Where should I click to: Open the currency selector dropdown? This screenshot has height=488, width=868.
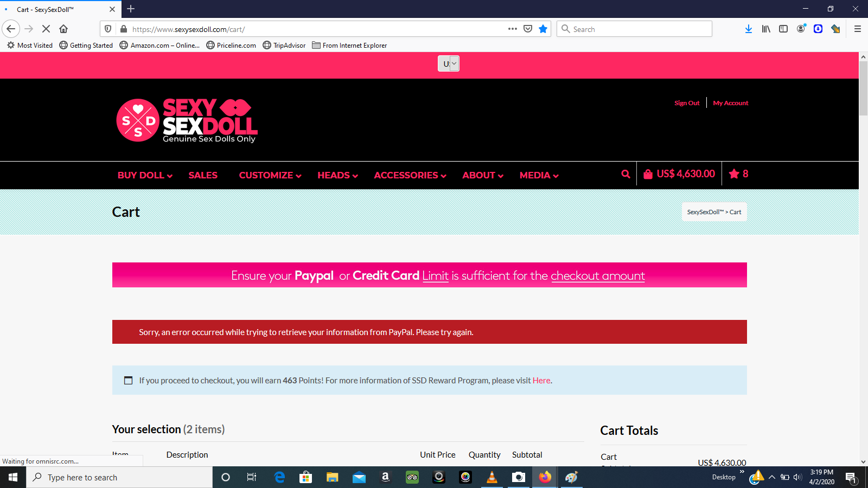click(449, 63)
